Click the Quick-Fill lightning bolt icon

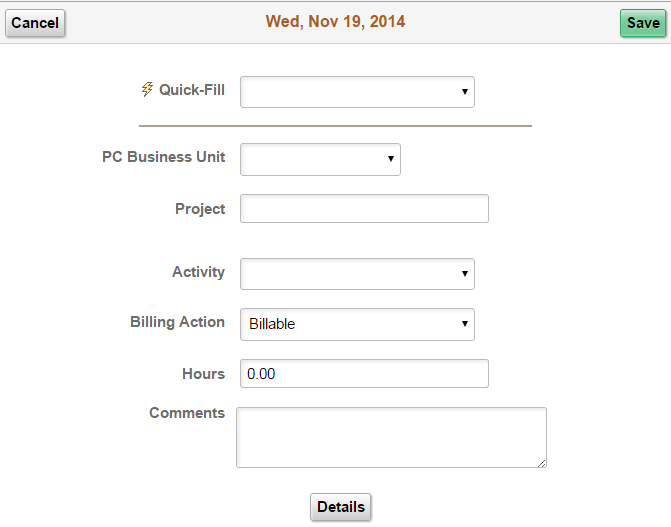pos(147,89)
